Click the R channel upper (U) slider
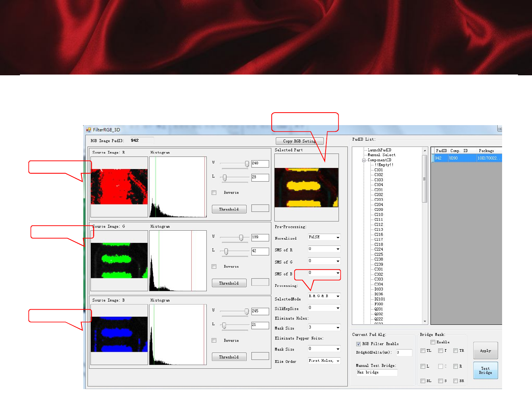Screen dimensions: 532x399 (x=247, y=164)
